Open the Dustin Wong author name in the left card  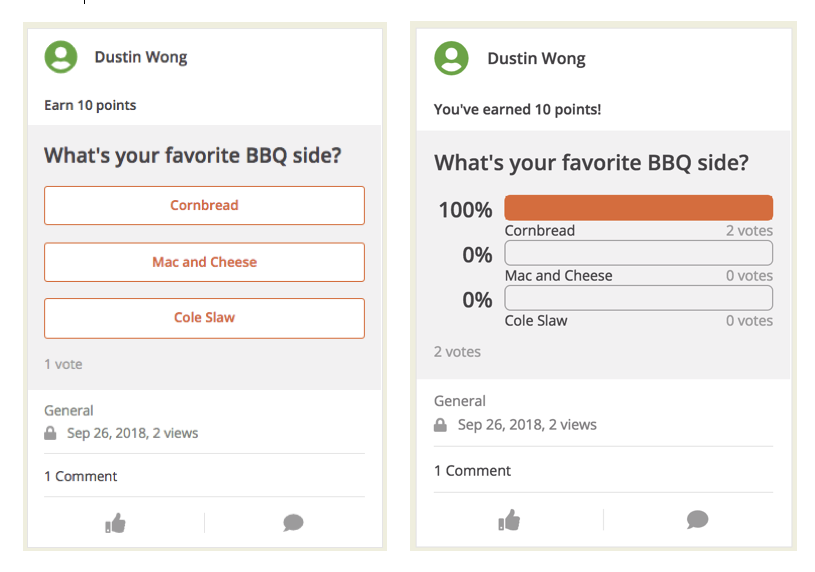click(141, 57)
